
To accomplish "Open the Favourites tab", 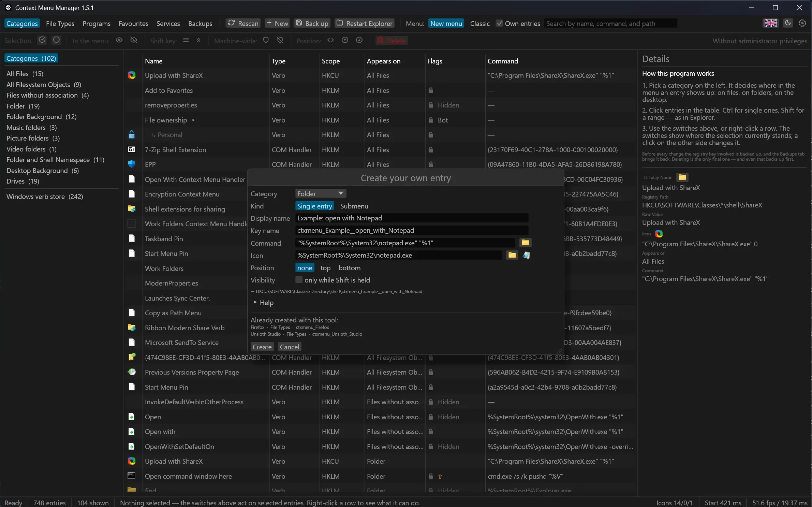I will 133,24.
